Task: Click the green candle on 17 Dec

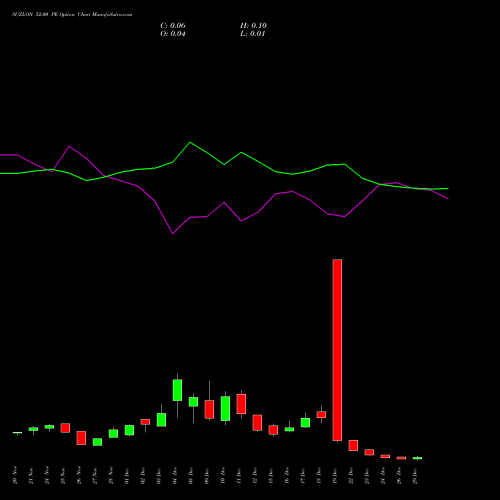Action: click(305, 422)
